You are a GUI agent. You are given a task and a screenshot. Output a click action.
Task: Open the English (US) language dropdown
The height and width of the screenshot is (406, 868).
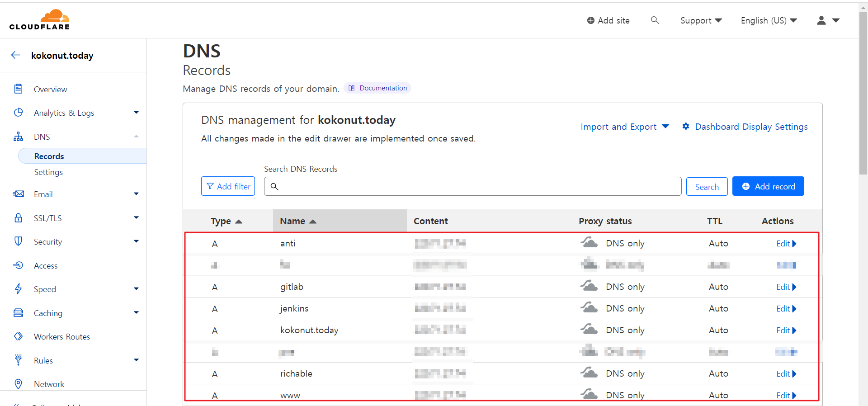(769, 20)
